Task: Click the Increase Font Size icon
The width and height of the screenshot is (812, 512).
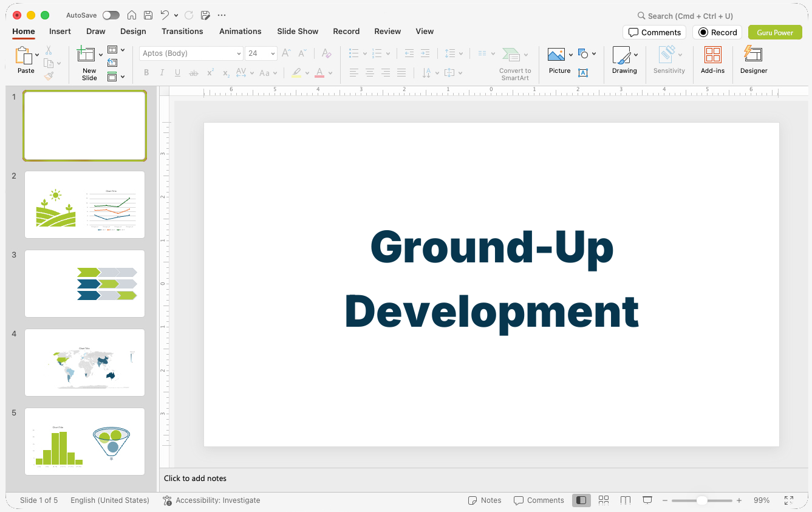Action: (286, 53)
